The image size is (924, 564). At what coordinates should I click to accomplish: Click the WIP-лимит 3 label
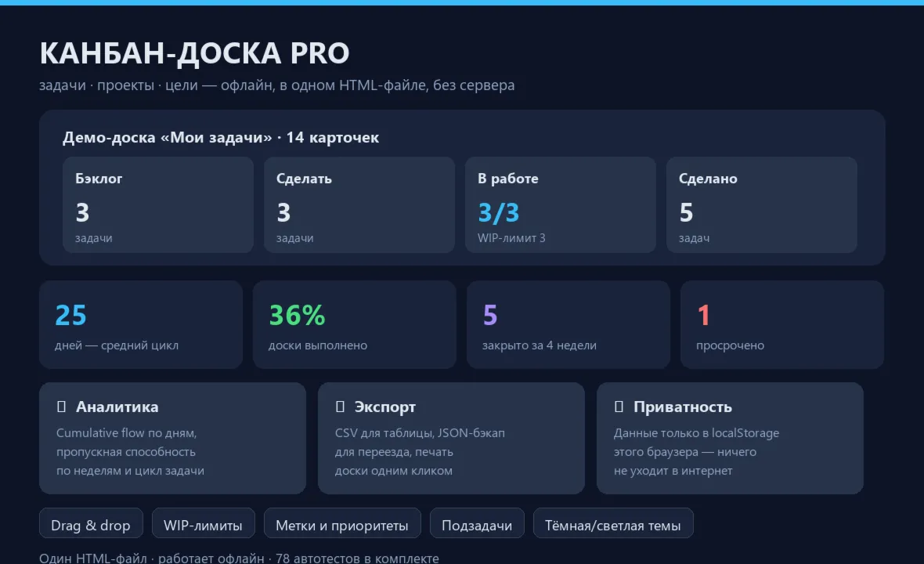[511, 238]
